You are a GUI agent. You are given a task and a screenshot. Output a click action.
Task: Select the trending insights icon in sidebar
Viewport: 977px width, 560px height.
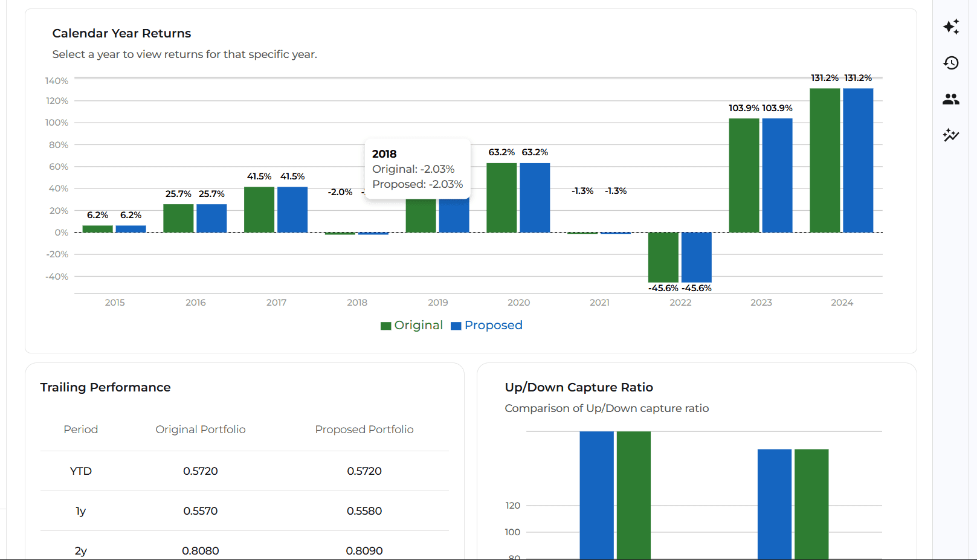pos(950,135)
